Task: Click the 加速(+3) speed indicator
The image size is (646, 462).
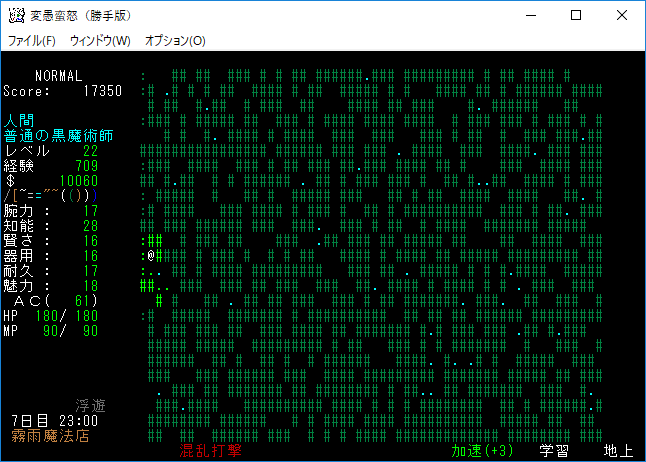Action: [482, 451]
